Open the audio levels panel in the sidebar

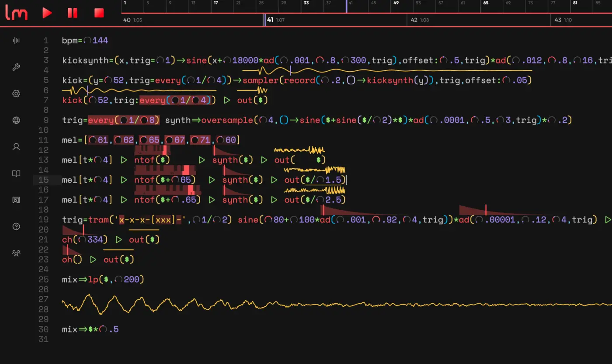[16, 40]
